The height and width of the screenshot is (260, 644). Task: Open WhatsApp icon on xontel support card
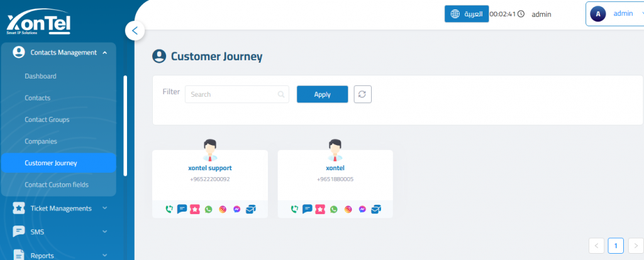[x=209, y=209]
